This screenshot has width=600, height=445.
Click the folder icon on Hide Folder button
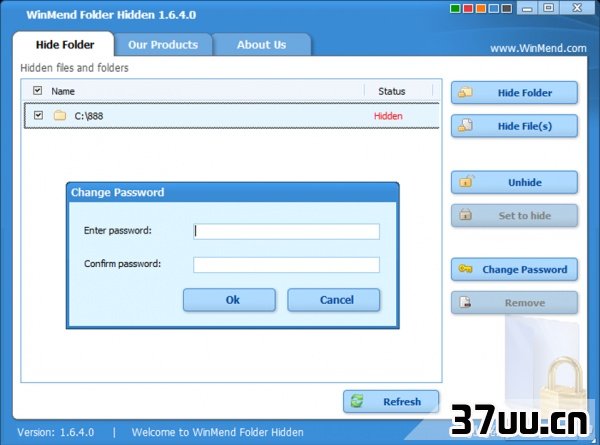point(465,92)
